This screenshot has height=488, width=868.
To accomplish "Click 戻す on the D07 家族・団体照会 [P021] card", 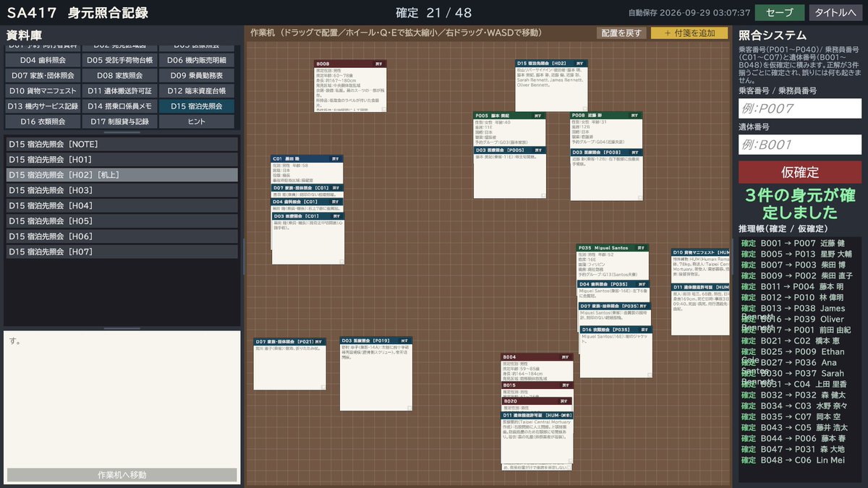I will [318, 341].
